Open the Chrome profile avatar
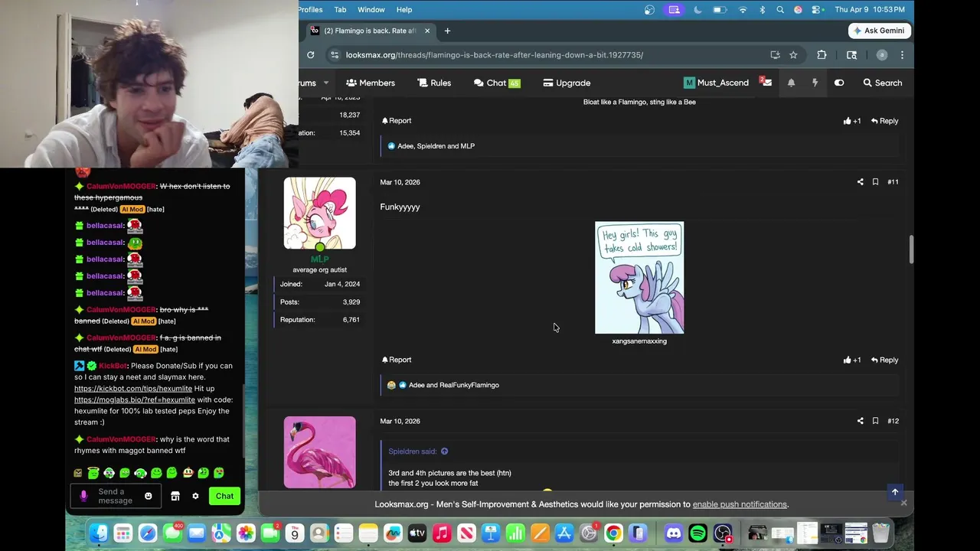Image resolution: width=980 pixels, height=551 pixels. click(881, 55)
